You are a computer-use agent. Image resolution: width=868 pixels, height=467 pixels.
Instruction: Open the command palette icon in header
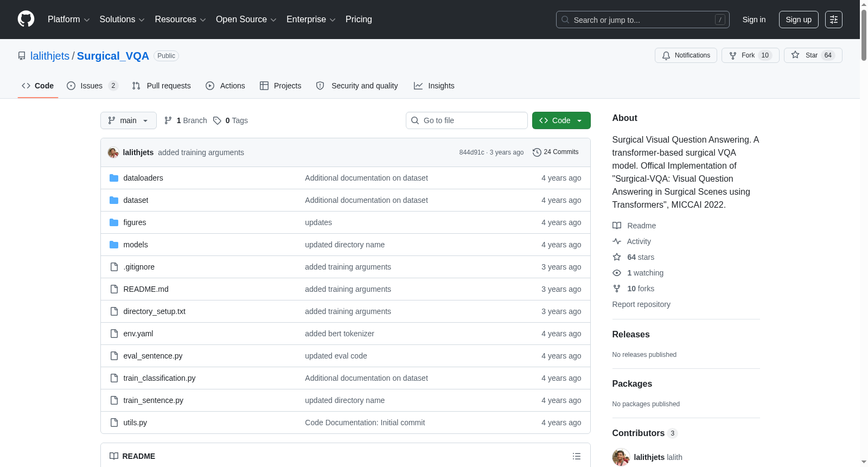834,20
